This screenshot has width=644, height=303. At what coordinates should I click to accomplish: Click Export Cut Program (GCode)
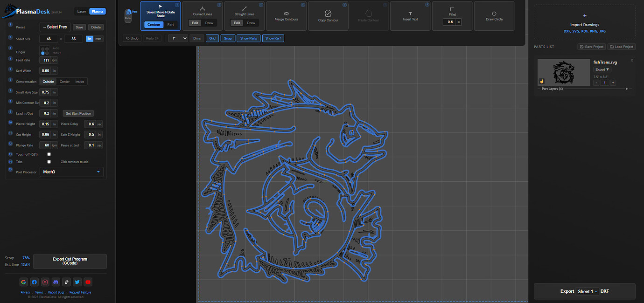pyautogui.click(x=70, y=261)
